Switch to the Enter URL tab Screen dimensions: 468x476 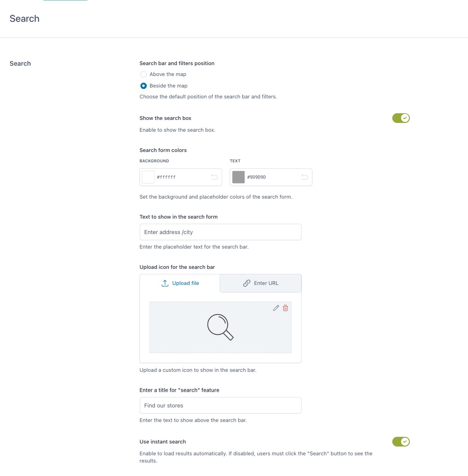tap(261, 283)
